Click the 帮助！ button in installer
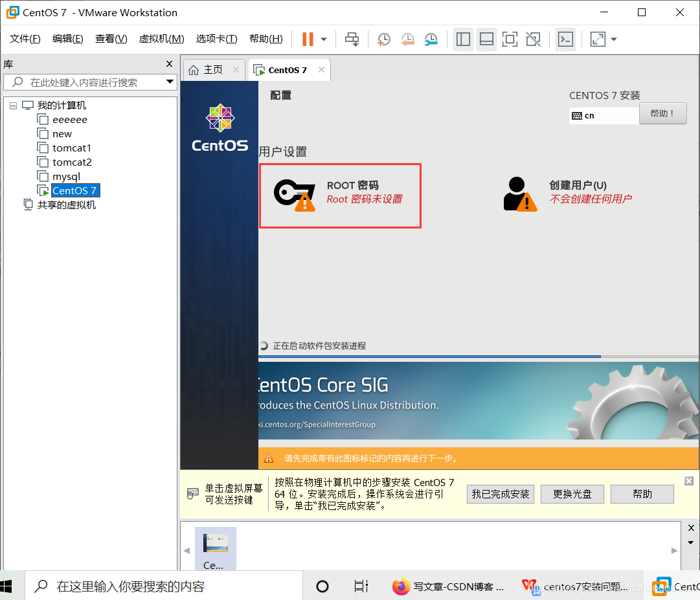This screenshot has width=700, height=600. point(662,114)
